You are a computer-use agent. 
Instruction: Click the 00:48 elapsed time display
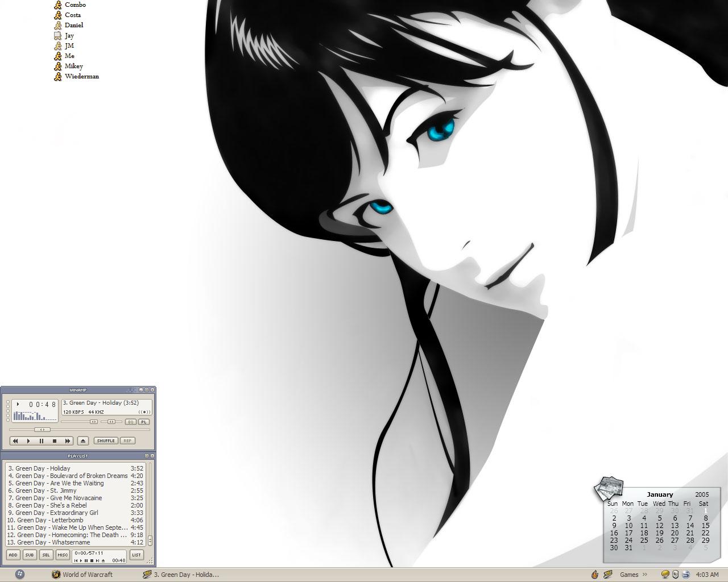[43, 405]
